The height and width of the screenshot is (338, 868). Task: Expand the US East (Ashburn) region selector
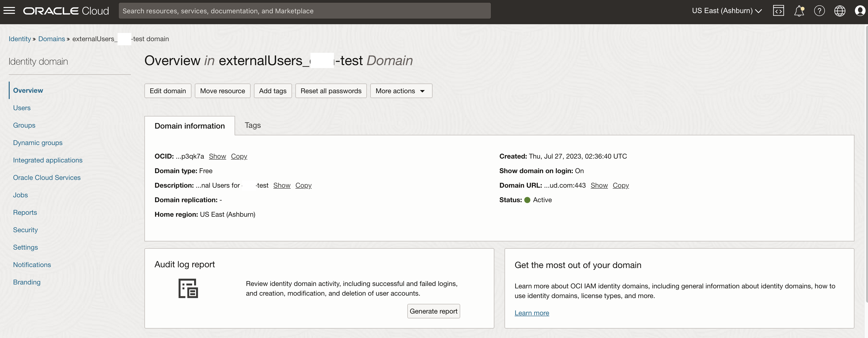click(727, 11)
